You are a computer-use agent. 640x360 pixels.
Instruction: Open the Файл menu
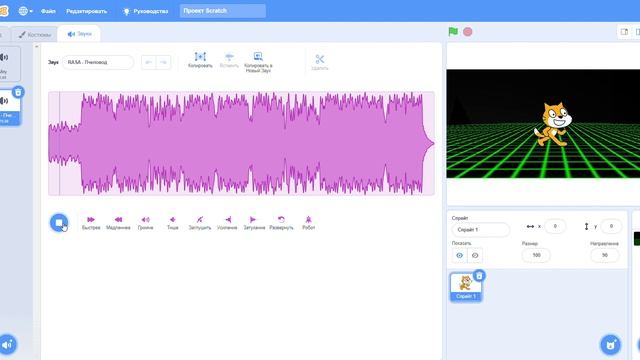[48, 11]
